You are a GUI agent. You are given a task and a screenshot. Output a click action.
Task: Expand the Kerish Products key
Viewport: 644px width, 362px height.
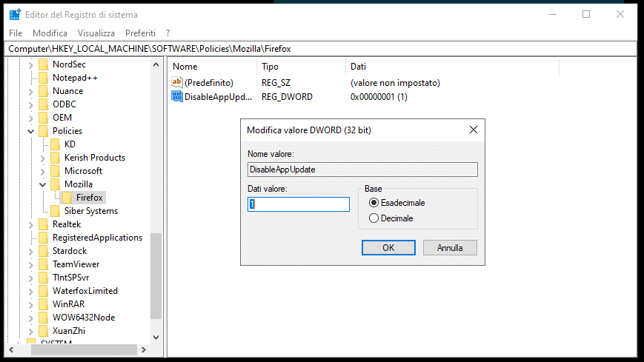[43, 158]
